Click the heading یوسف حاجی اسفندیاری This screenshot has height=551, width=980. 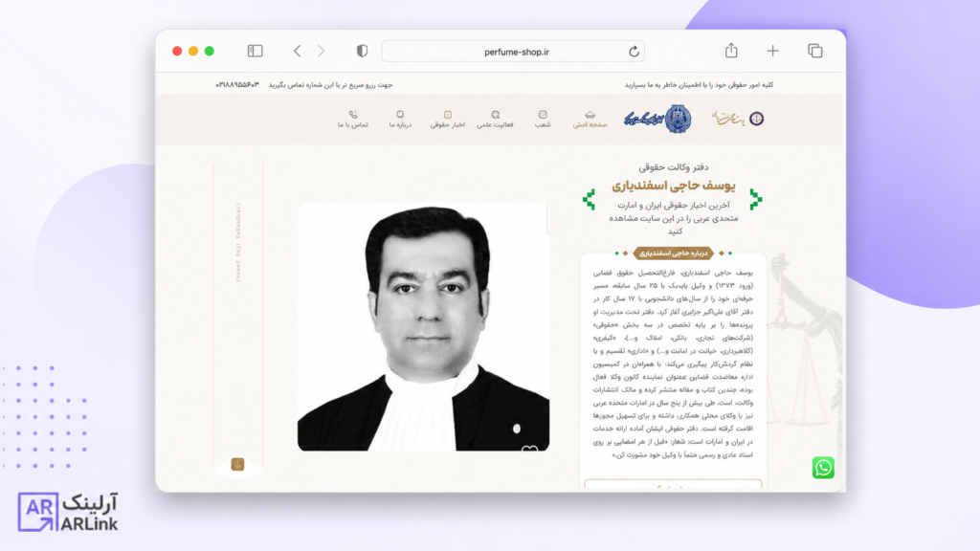(673, 186)
